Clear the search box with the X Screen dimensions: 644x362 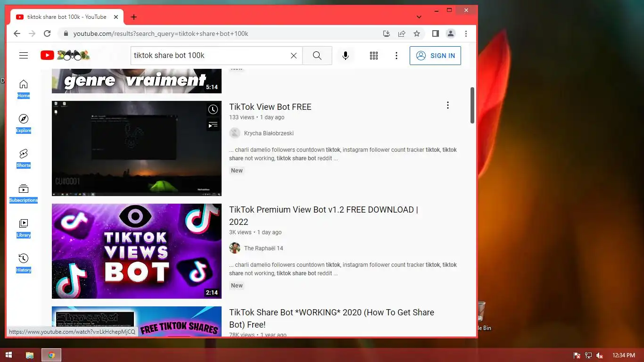point(293,56)
